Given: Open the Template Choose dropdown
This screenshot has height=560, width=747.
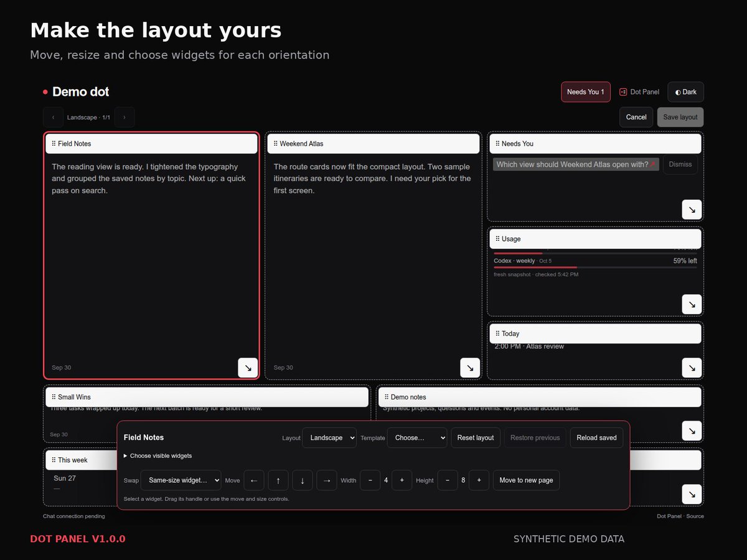Looking at the screenshot, I should pos(417,437).
